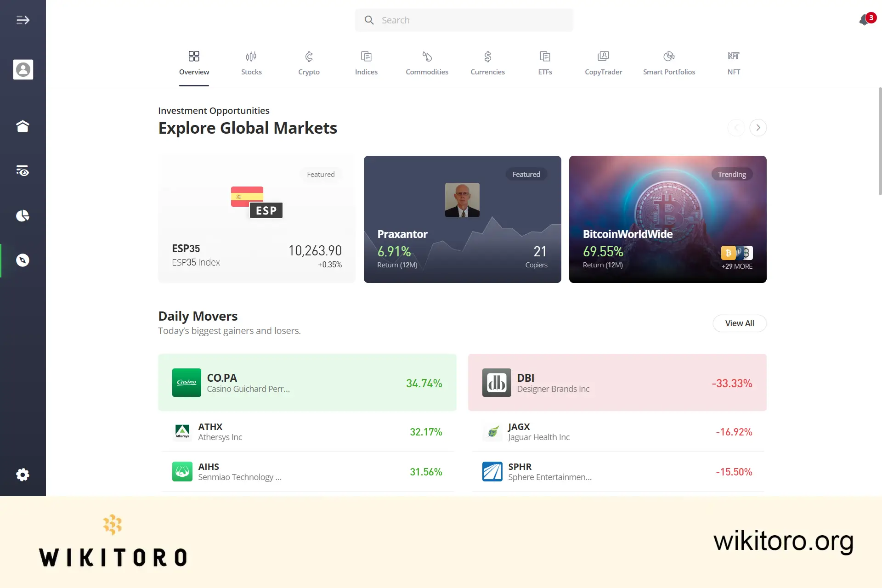
Task: Select the Crypto tab icon
Action: click(x=308, y=57)
